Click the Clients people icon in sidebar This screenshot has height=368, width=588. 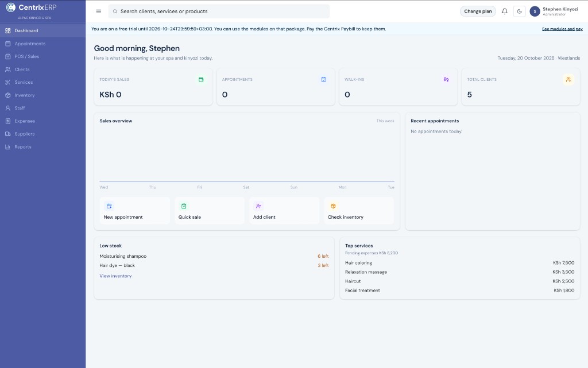pyautogui.click(x=8, y=69)
